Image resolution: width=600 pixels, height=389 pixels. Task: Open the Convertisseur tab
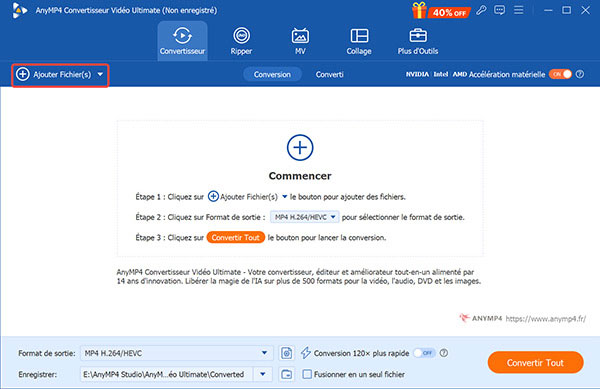coord(182,41)
